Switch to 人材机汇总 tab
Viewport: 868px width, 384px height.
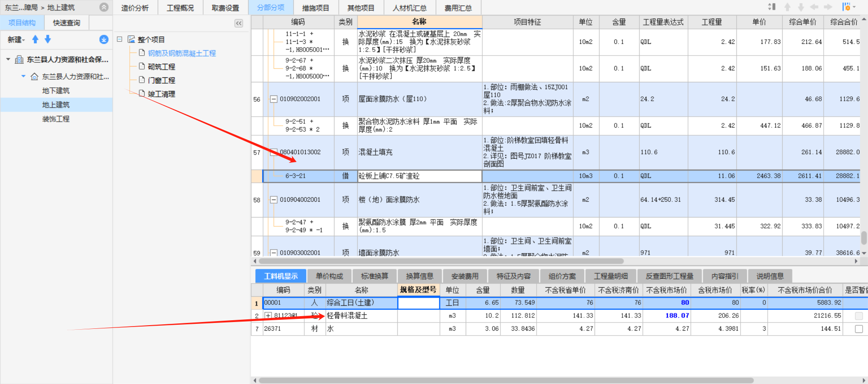[x=410, y=8]
